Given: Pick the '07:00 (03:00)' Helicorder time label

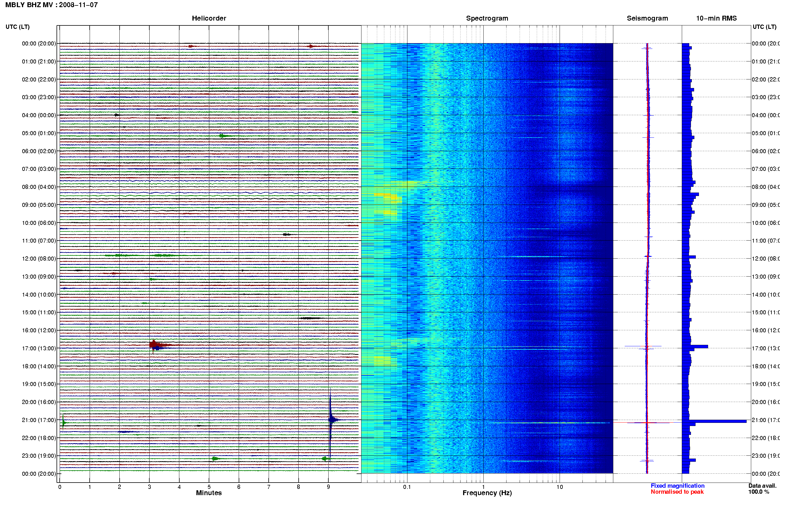Looking at the screenshot, I should click(39, 169).
